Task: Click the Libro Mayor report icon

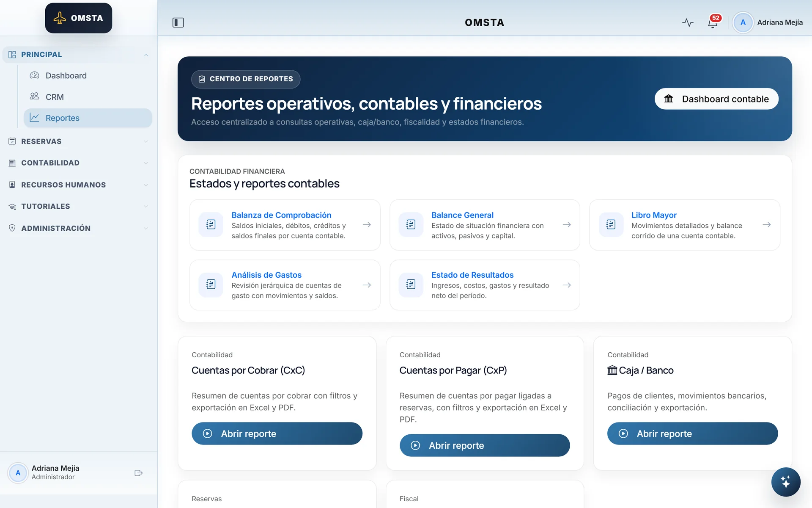Action: tap(611, 225)
